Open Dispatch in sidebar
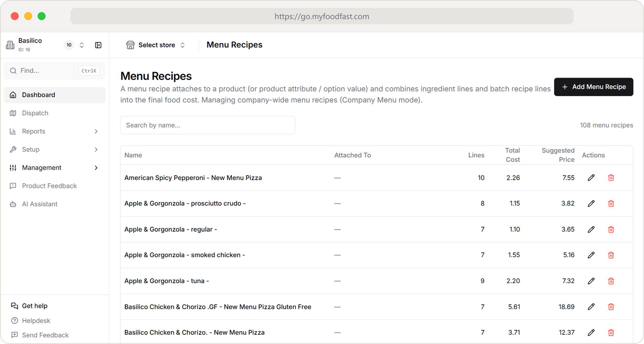 (55, 113)
